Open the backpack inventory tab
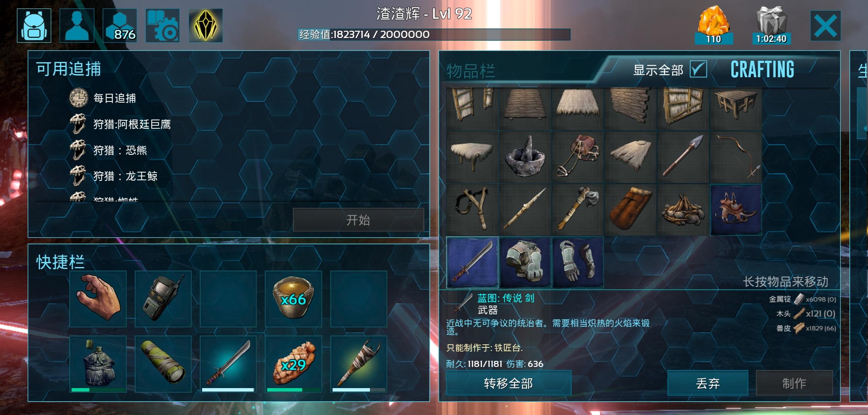This screenshot has width=868, height=415. click(34, 25)
